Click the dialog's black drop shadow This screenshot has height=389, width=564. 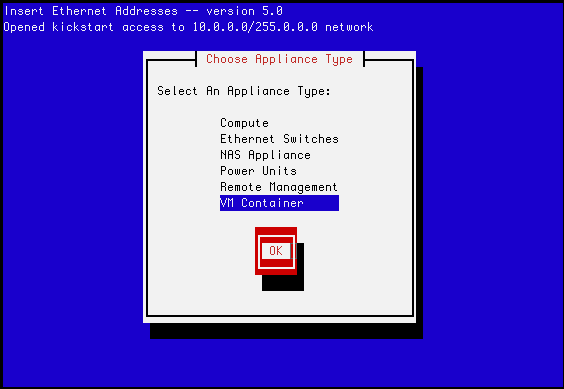(286, 331)
